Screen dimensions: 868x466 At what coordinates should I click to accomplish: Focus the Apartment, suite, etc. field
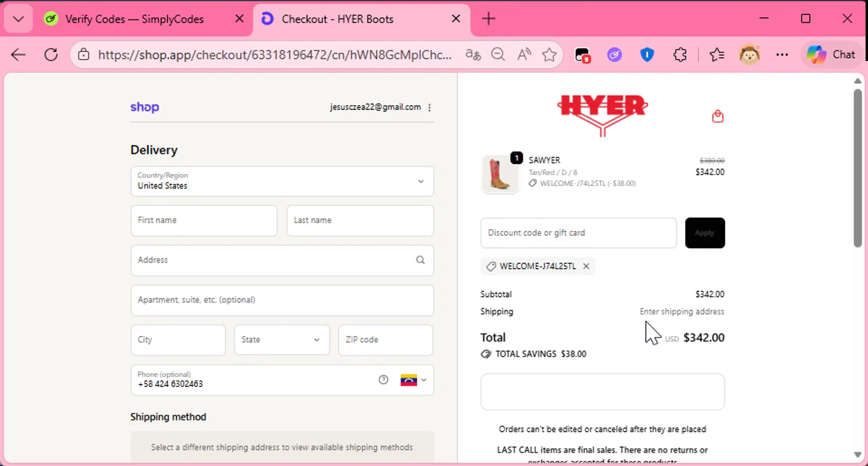tap(282, 300)
